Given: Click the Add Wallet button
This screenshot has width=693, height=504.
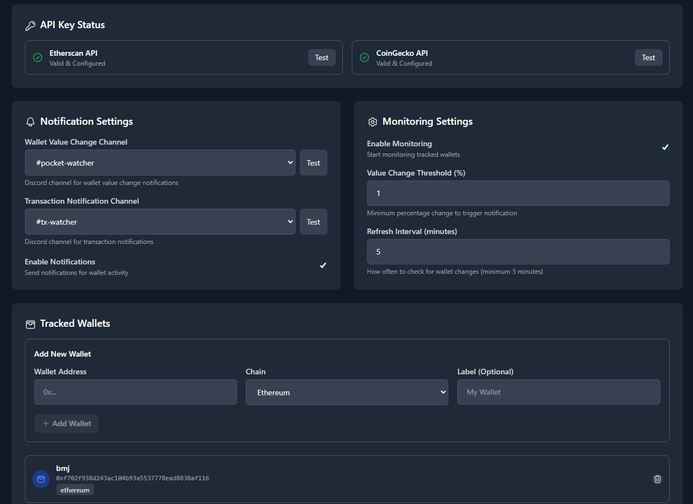Looking at the screenshot, I should (66, 424).
